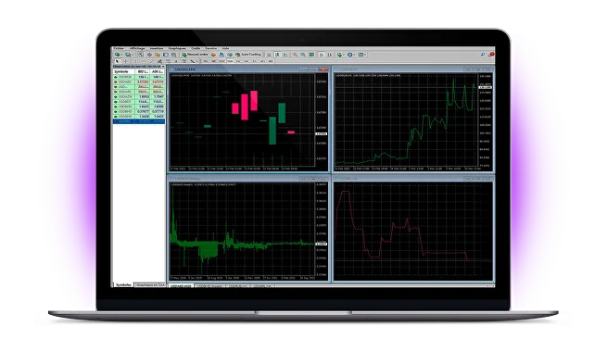Toggle chart auto scroll
The width and height of the screenshot is (607, 364).
click(322, 55)
